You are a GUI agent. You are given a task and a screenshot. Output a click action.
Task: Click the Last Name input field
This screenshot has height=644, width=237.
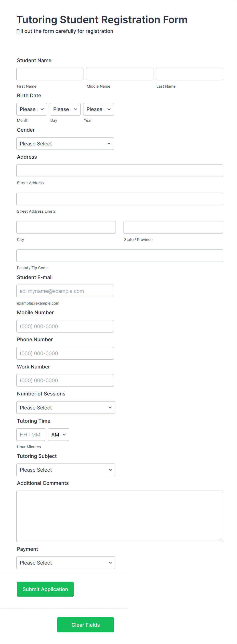(189, 74)
